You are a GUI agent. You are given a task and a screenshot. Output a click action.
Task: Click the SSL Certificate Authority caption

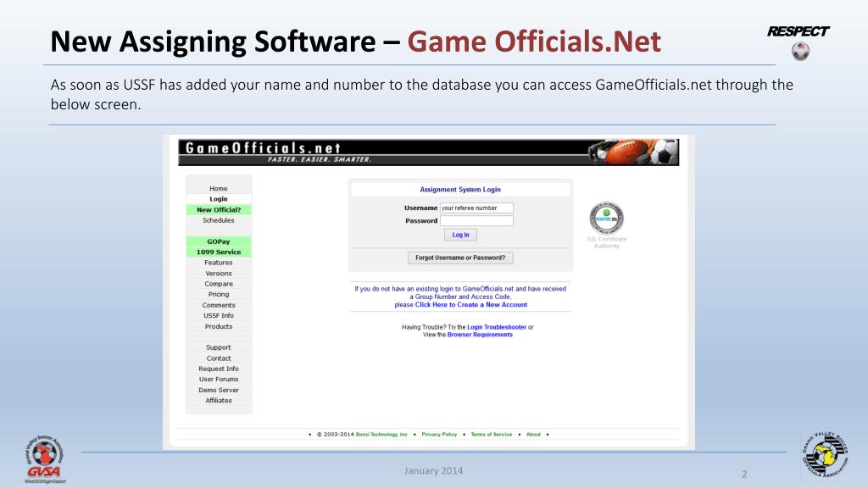[607, 242]
